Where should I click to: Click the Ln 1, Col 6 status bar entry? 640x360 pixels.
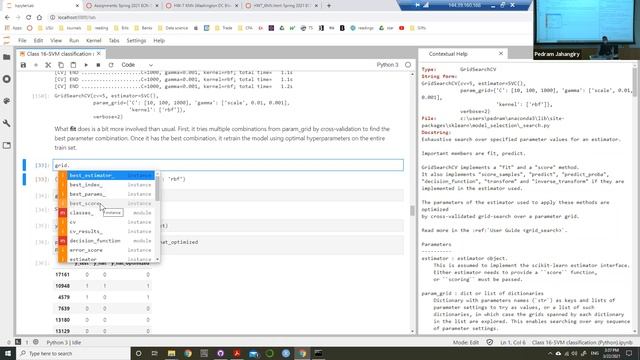point(513,342)
